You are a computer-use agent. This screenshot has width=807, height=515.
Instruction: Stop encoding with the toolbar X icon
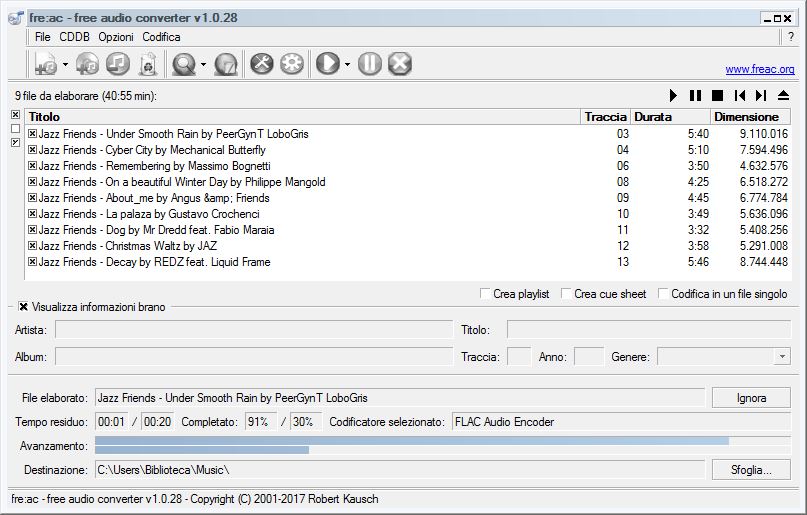click(400, 64)
